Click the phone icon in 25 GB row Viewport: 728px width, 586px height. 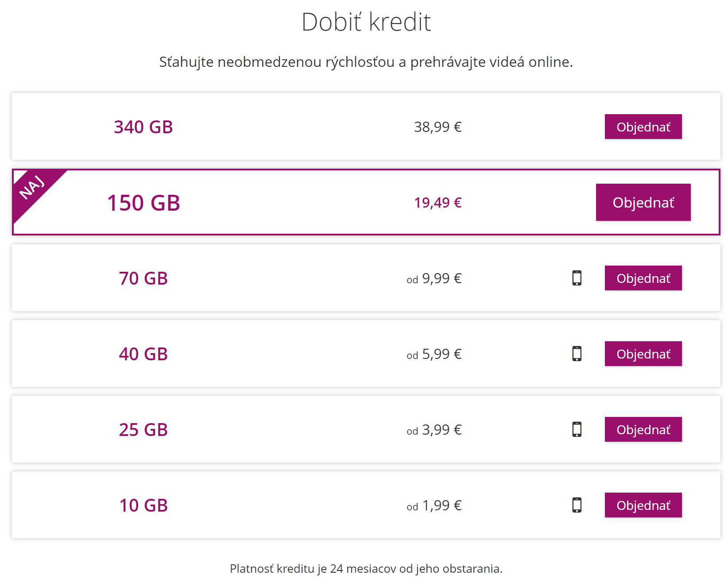(x=577, y=429)
